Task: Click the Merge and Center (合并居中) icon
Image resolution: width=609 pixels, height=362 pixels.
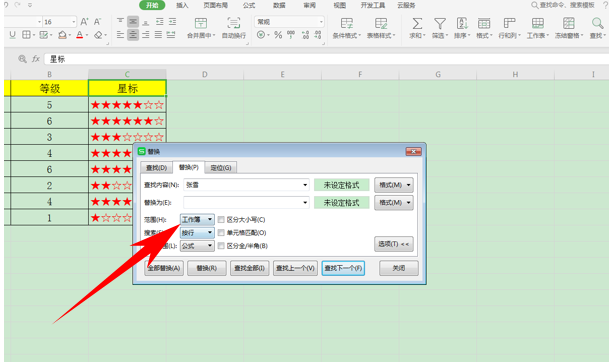Action: coord(201,24)
